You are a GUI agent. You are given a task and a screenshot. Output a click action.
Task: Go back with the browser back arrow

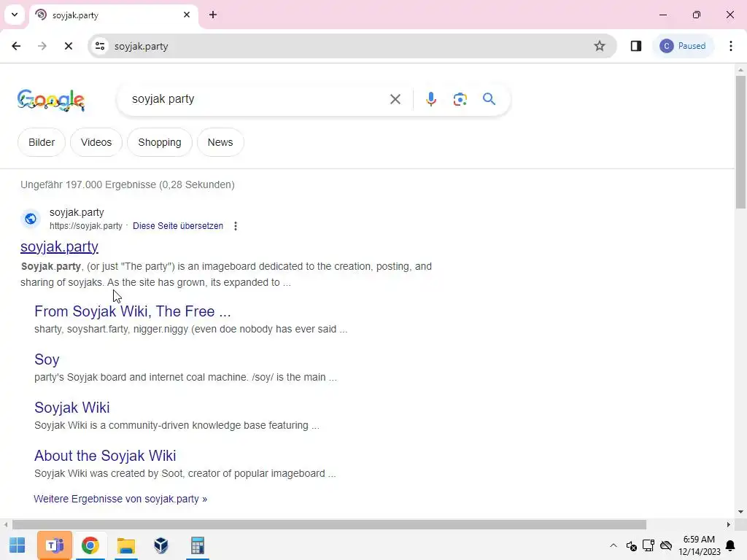[16, 46]
